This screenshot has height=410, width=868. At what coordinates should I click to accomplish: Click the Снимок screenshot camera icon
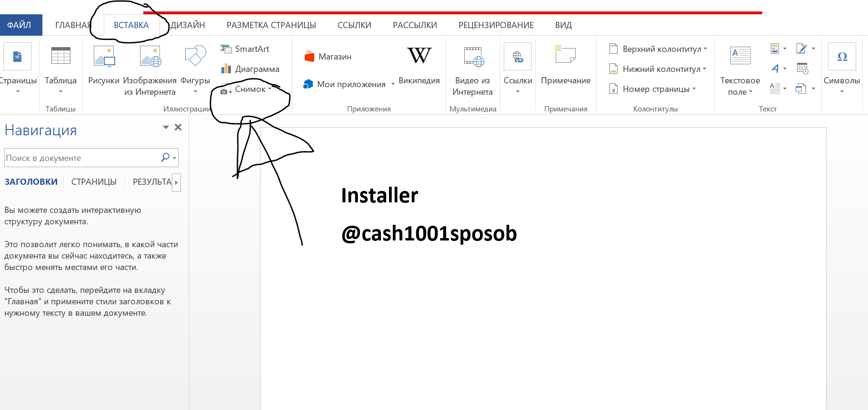[226, 90]
